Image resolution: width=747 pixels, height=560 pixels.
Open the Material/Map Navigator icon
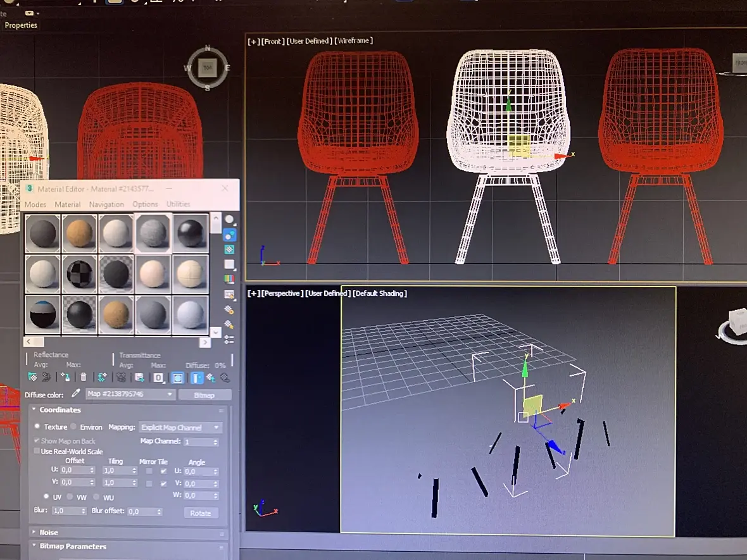[x=230, y=339]
